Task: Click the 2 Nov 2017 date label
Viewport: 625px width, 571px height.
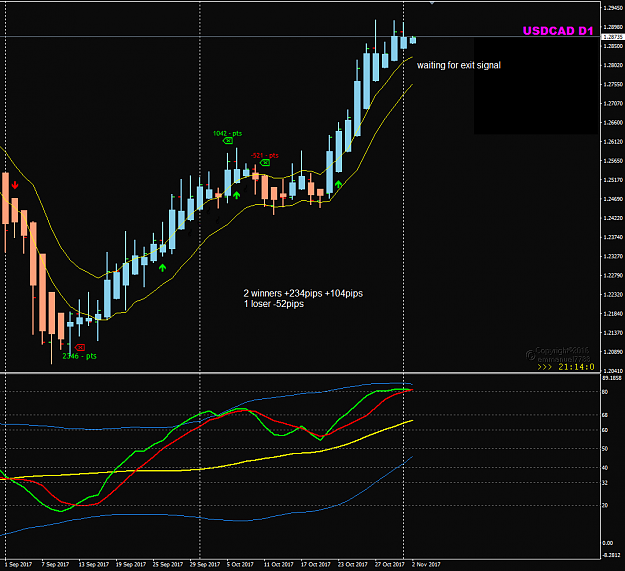Action: pos(426,565)
